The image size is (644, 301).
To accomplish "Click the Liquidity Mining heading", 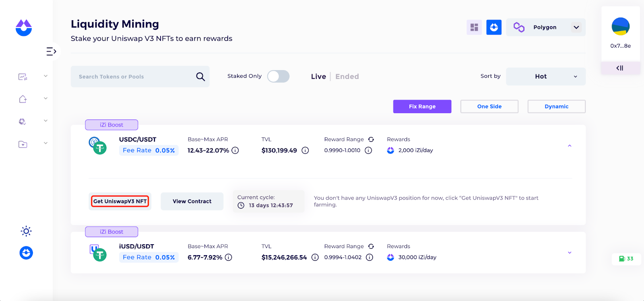I will click(115, 24).
